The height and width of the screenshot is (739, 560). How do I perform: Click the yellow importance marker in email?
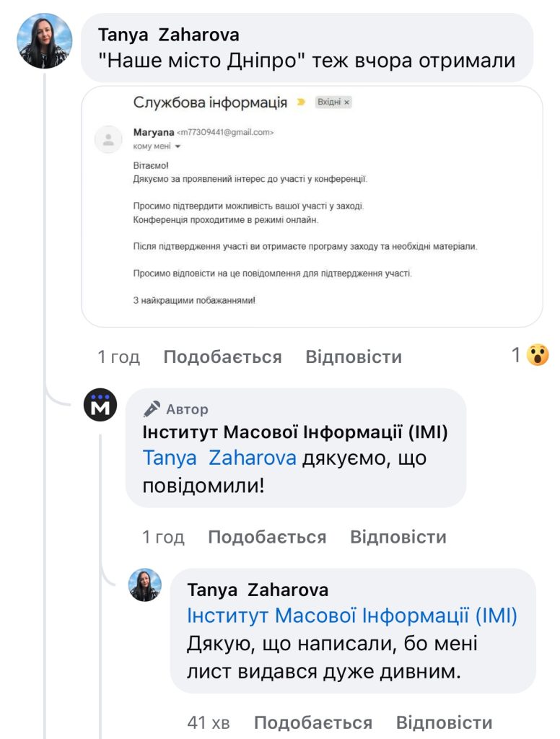301,102
